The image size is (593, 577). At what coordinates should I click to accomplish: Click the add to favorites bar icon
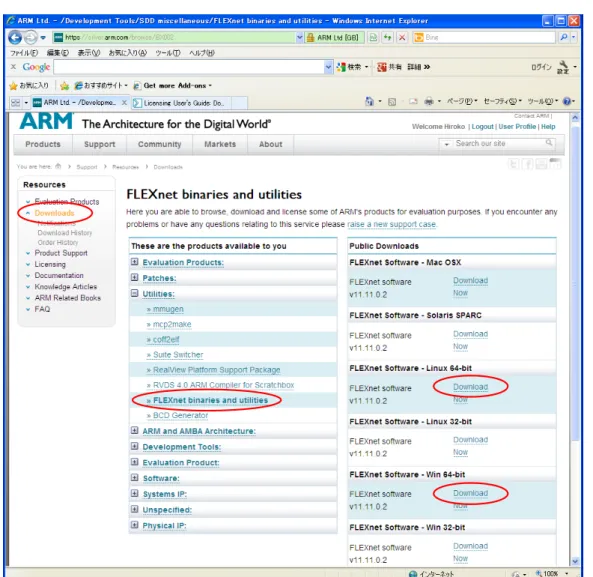tap(65, 86)
